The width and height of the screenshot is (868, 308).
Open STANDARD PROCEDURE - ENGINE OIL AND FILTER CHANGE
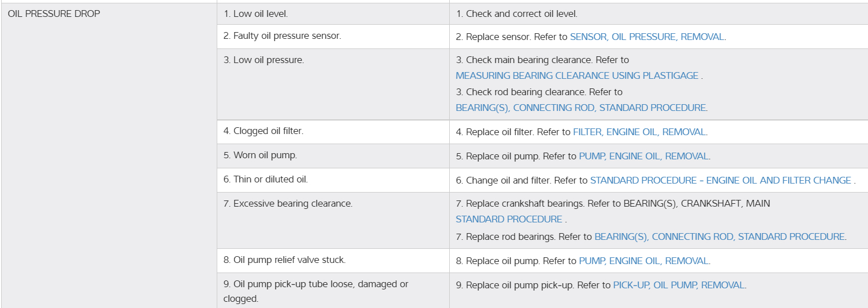[x=721, y=180]
